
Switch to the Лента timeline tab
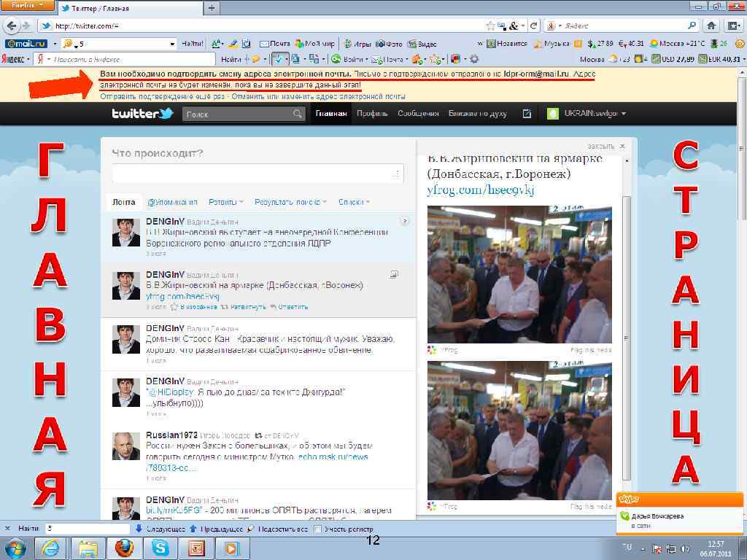123,202
